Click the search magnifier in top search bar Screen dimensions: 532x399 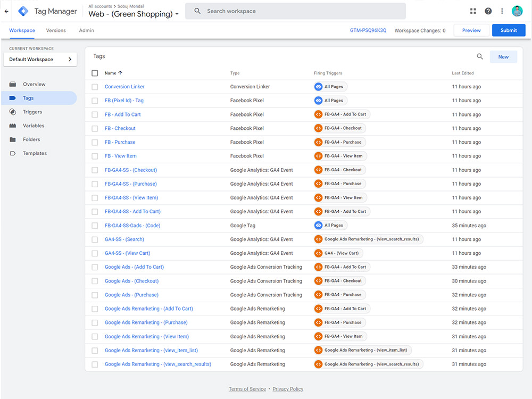pos(197,11)
